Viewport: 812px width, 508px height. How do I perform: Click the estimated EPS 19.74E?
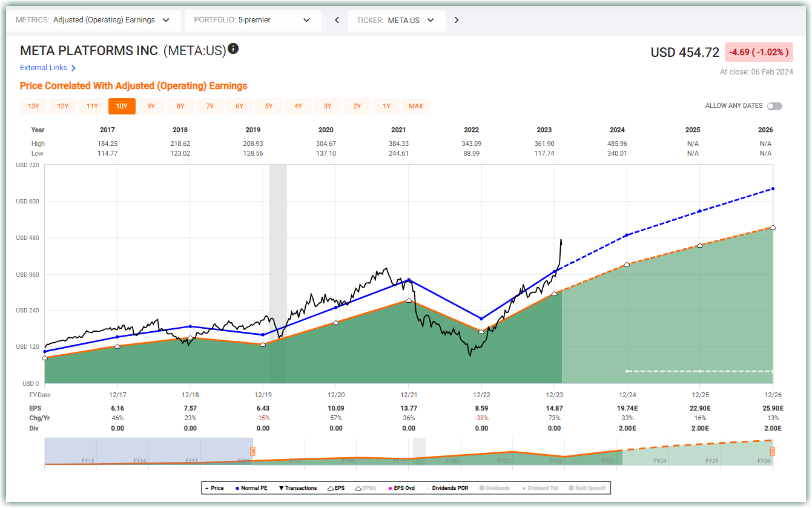point(627,408)
